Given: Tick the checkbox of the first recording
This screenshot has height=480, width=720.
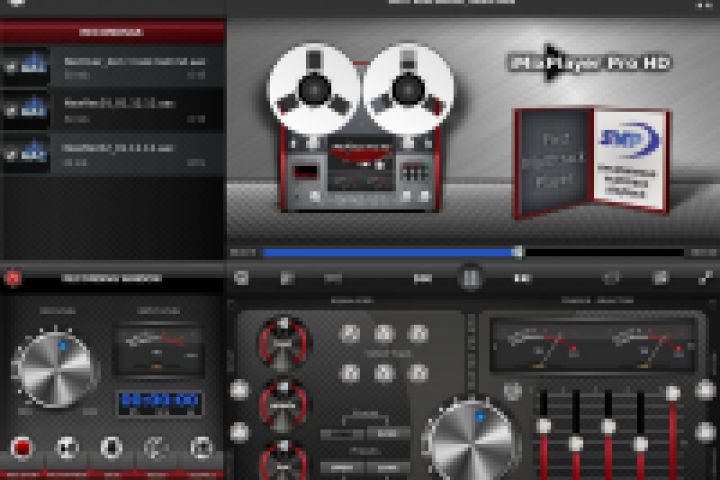Looking at the screenshot, I should tap(10, 67).
